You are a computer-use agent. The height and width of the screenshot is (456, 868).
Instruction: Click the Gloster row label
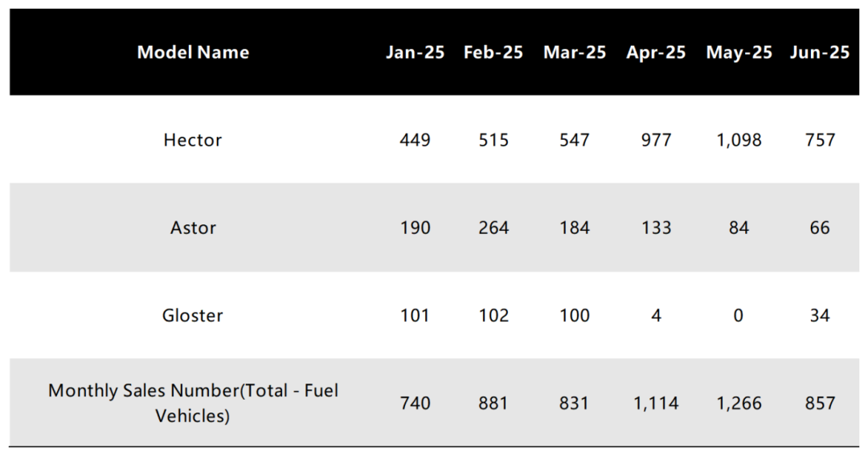[x=193, y=315]
